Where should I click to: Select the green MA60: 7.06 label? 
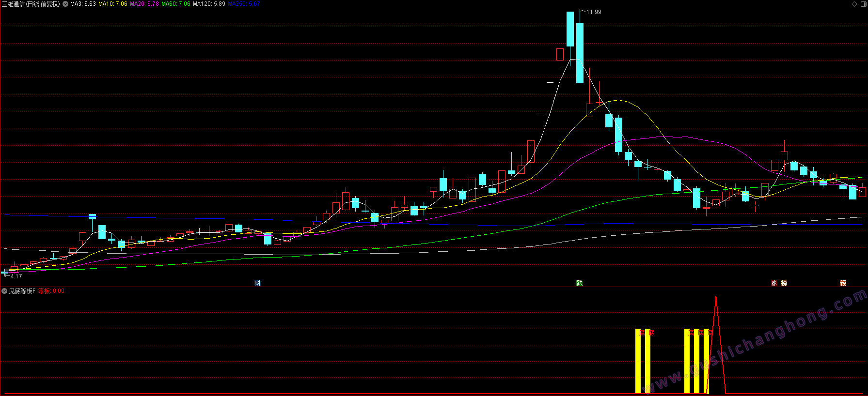point(176,4)
